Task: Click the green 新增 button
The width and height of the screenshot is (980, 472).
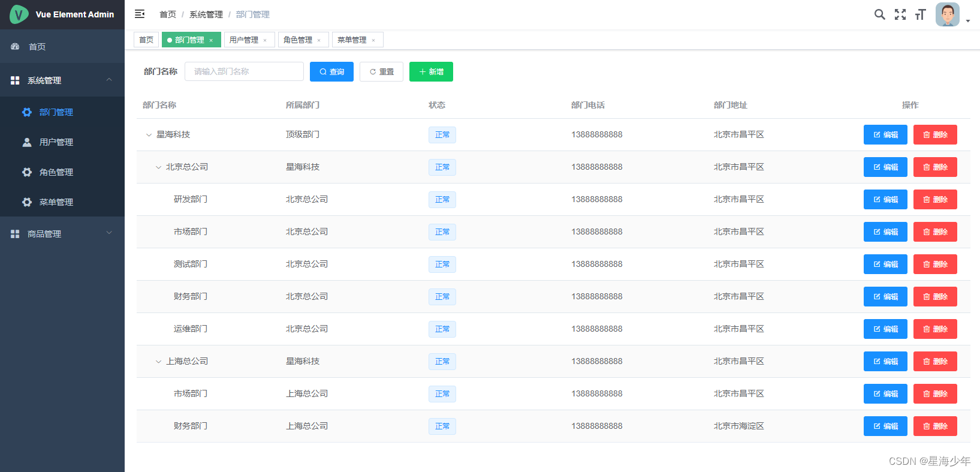Action: 431,71
